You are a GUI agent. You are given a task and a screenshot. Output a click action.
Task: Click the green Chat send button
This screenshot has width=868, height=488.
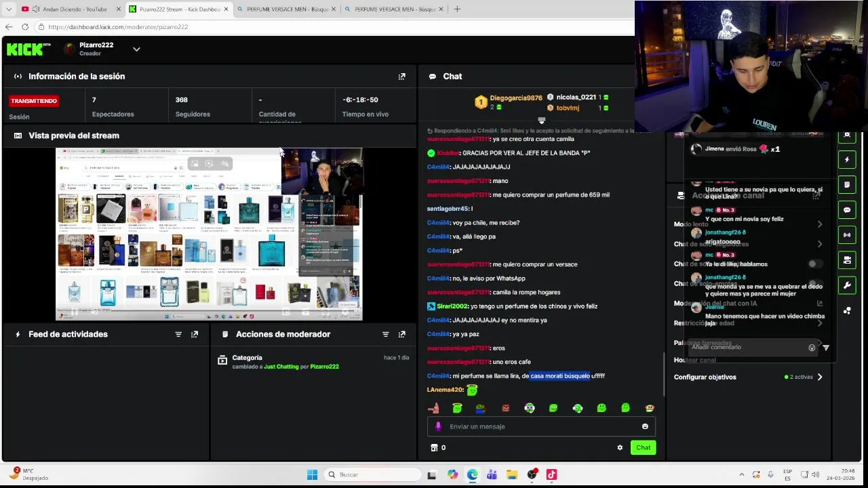click(x=643, y=447)
